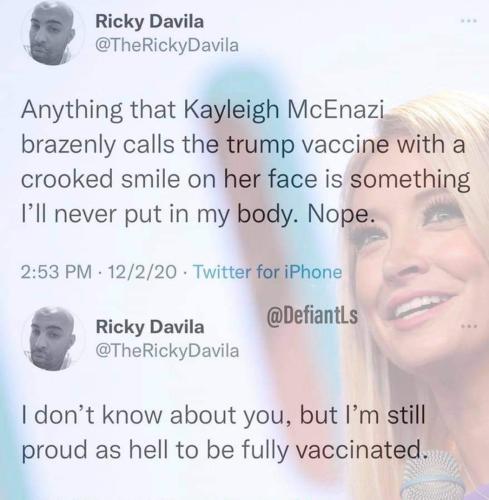489x500 pixels.
Task: Open the bottom tweet's three-dot menu
Action: click(469, 325)
